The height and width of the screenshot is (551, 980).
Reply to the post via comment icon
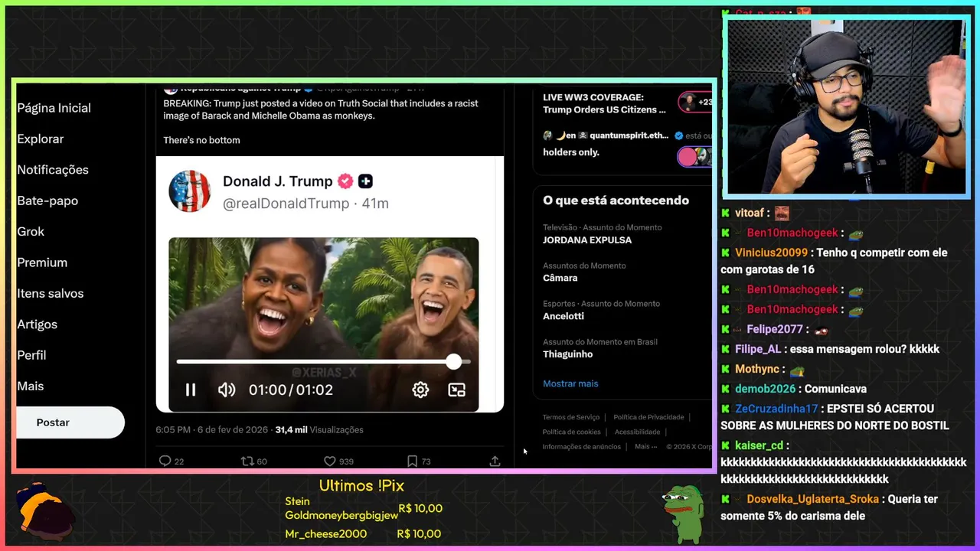[165, 461]
